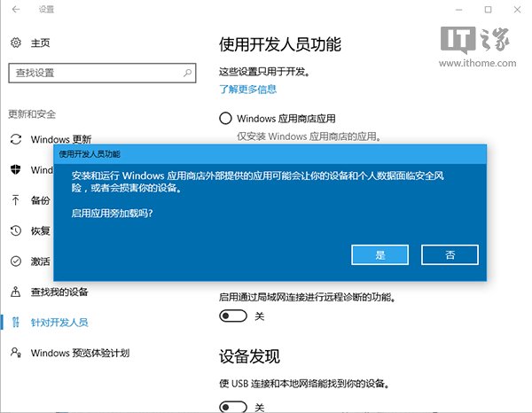This screenshot has height=413, width=532.
Task: Open 查找我的设备 section
Action: coord(59,292)
